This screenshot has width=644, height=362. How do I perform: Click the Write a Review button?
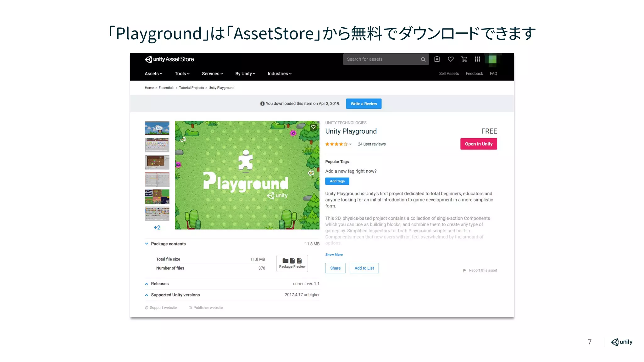tap(364, 104)
